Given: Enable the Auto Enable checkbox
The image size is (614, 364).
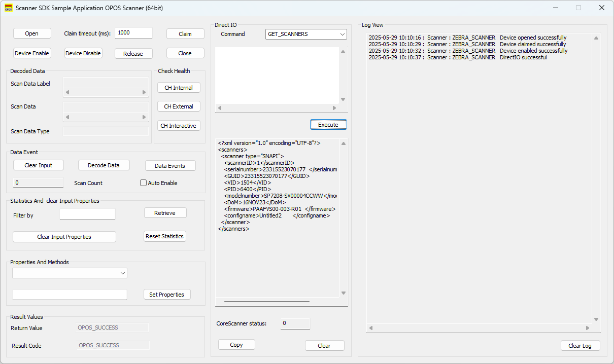Looking at the screenshot, I should click(x=143, y=183).
